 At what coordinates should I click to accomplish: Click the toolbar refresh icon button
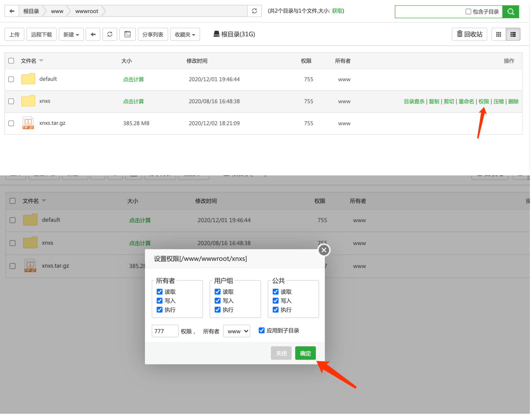click(x=110, y=35)
